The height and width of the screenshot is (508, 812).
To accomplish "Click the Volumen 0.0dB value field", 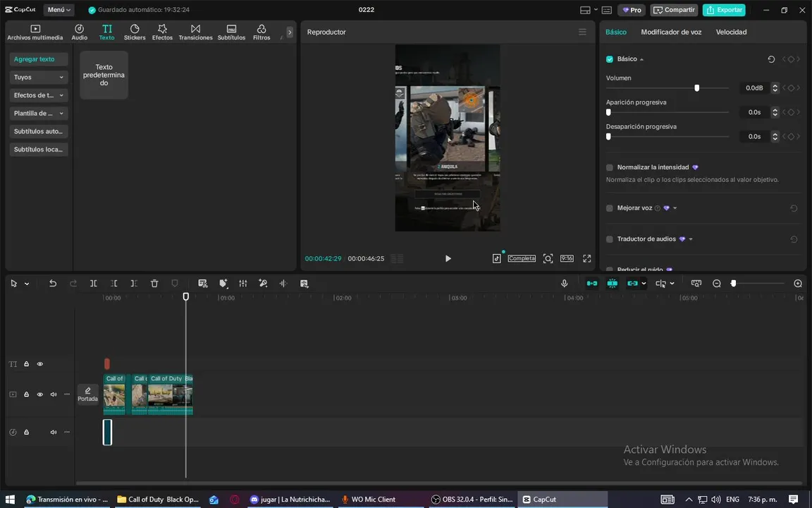I will coord(754,88).
